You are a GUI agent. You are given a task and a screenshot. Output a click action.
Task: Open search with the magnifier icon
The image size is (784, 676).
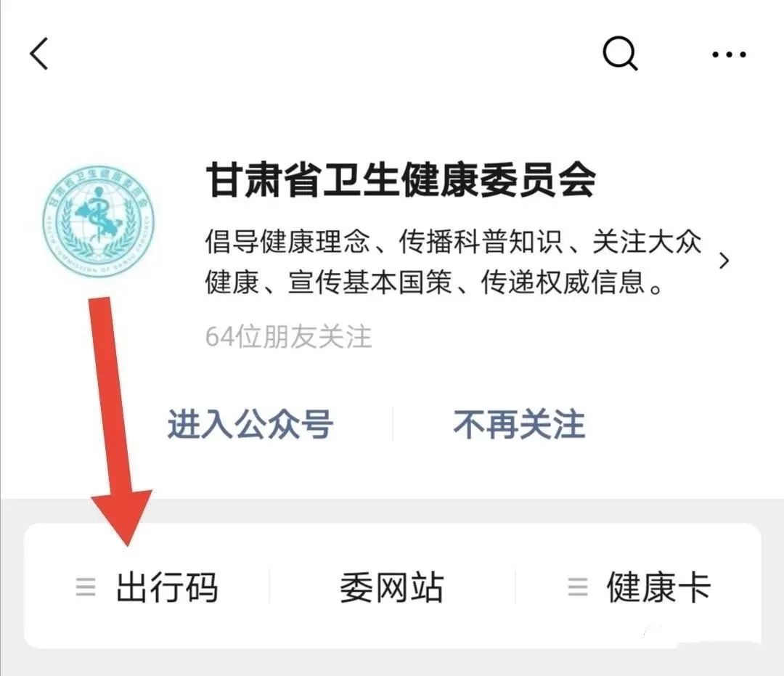tap(620, 53)
